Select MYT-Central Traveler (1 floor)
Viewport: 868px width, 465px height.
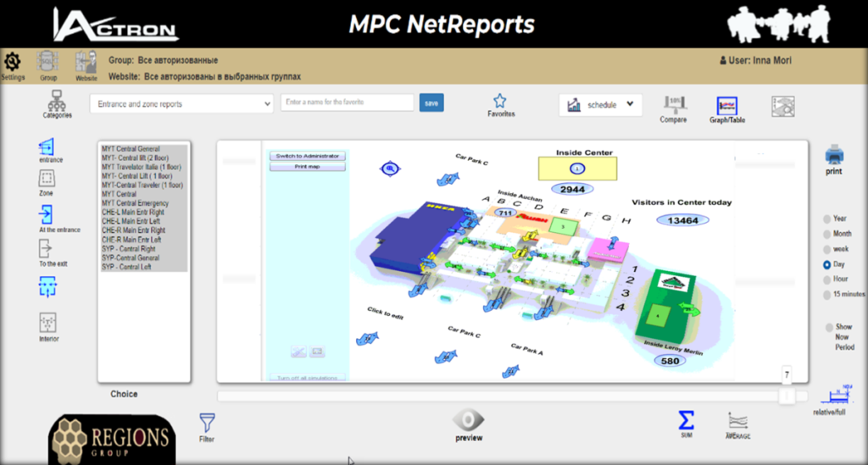pyautogui.click(x=143, y=185)
